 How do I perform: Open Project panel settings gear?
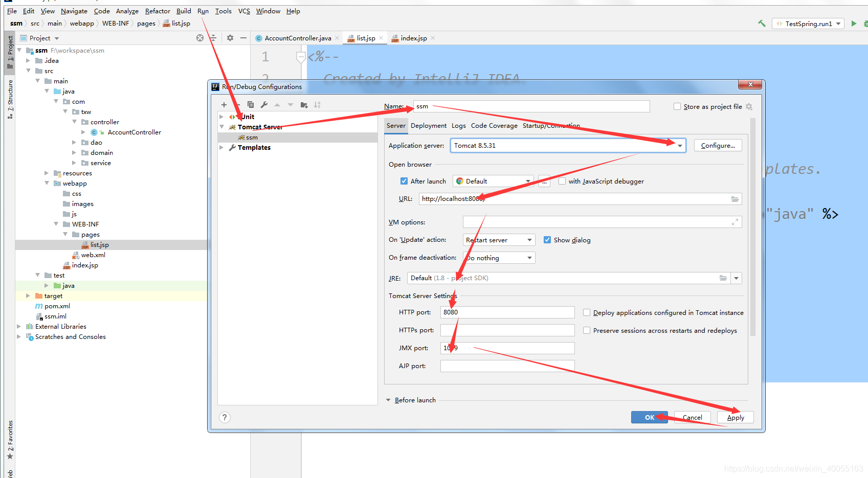coord(230,38)
